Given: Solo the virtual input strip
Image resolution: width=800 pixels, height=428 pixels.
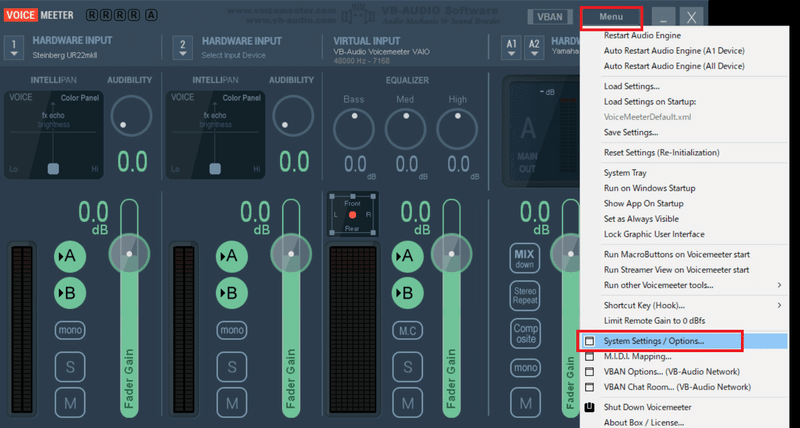Looking at the screenshot, I should point(407,367).
